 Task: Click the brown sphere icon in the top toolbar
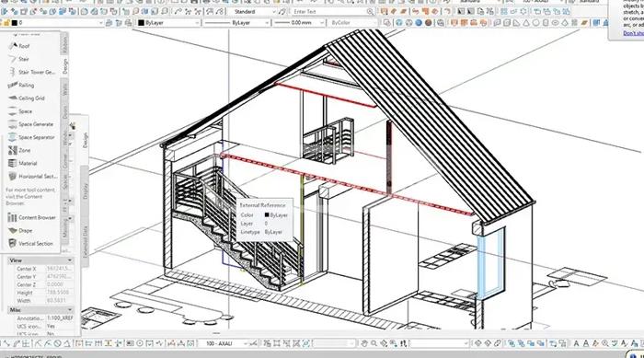(x=429, y=23)
